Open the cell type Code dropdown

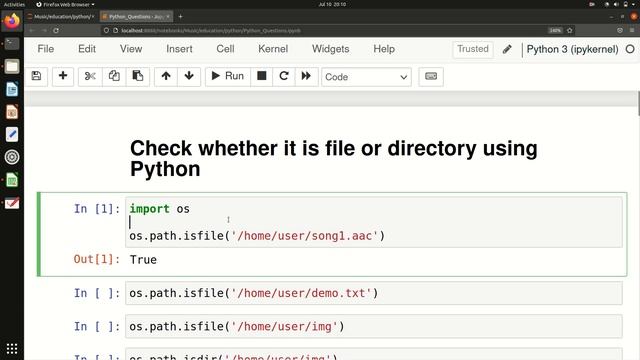click(x=366, y=77)
